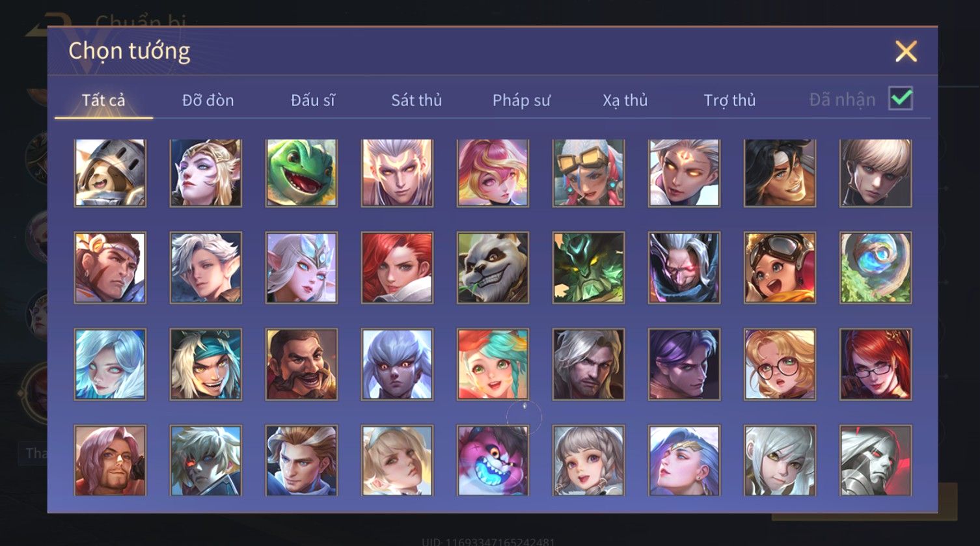The width and height of the screenshot is (980, 546).
Task: Pick the blonde girl with round glasses
Action: [780, 364]
